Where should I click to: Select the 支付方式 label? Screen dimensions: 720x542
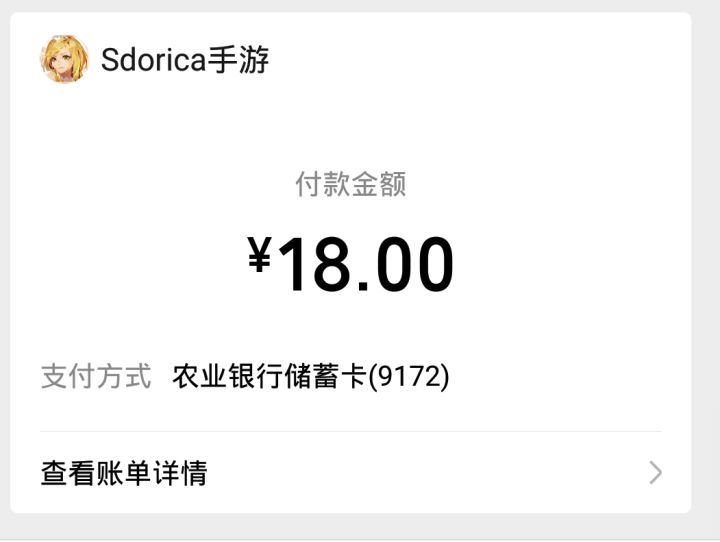[x=96, y=376]
